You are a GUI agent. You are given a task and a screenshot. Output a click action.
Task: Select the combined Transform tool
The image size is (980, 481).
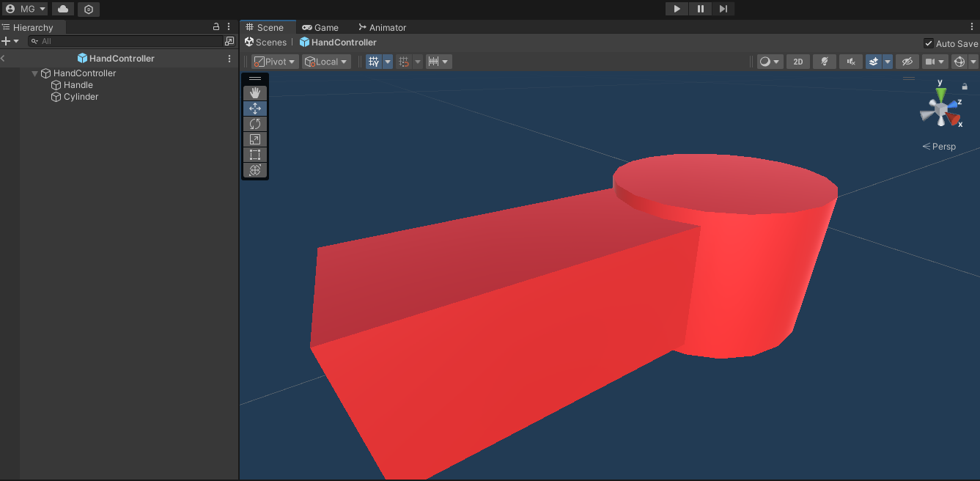255,170
